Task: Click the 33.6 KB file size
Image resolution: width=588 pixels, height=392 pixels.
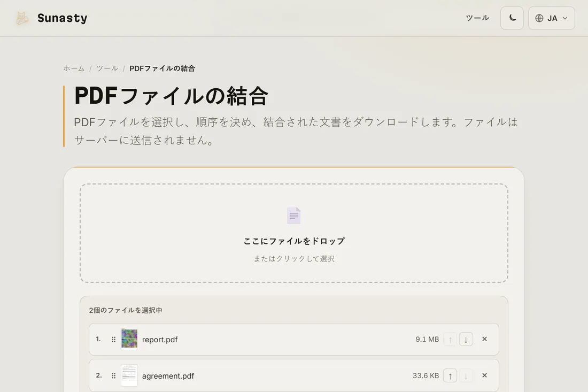Action: pyautogui.click(x=425, y=375)
